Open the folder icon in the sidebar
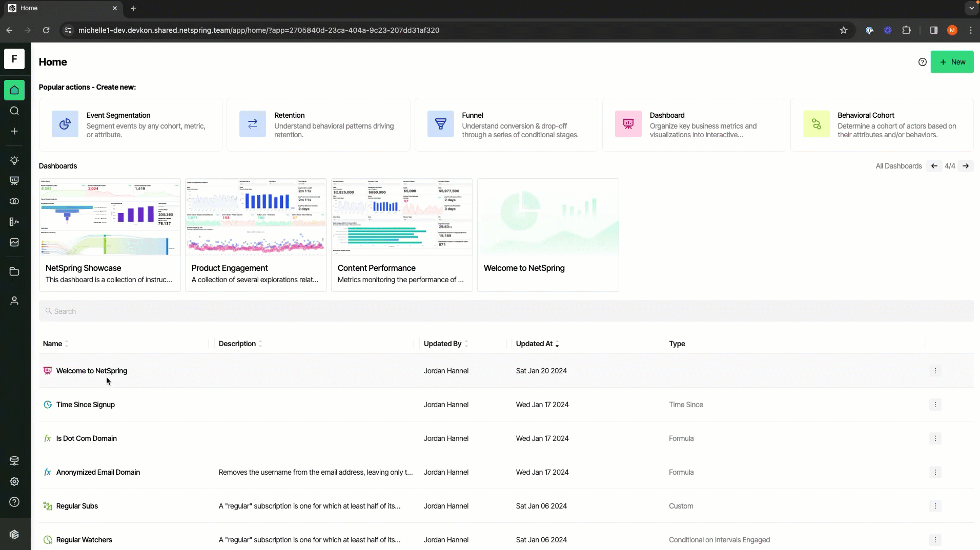The width and height of the screenshot is (980, 550). point(14,271)
